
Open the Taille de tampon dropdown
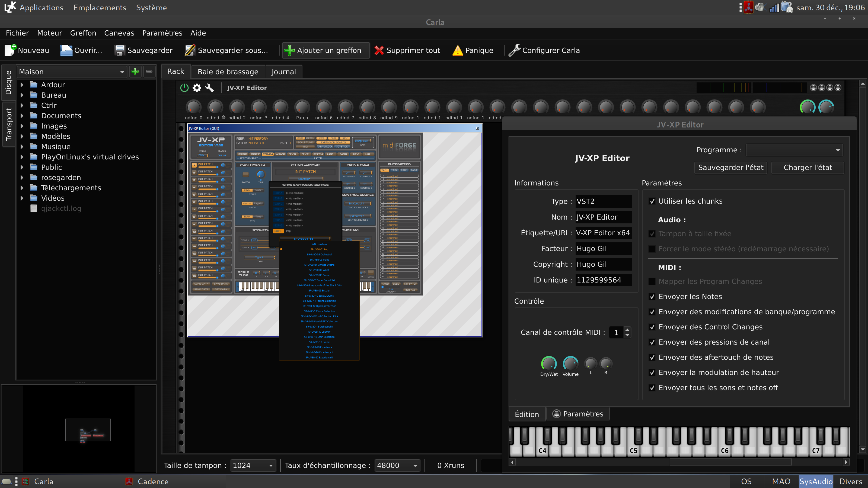click(x=253, y=465)
